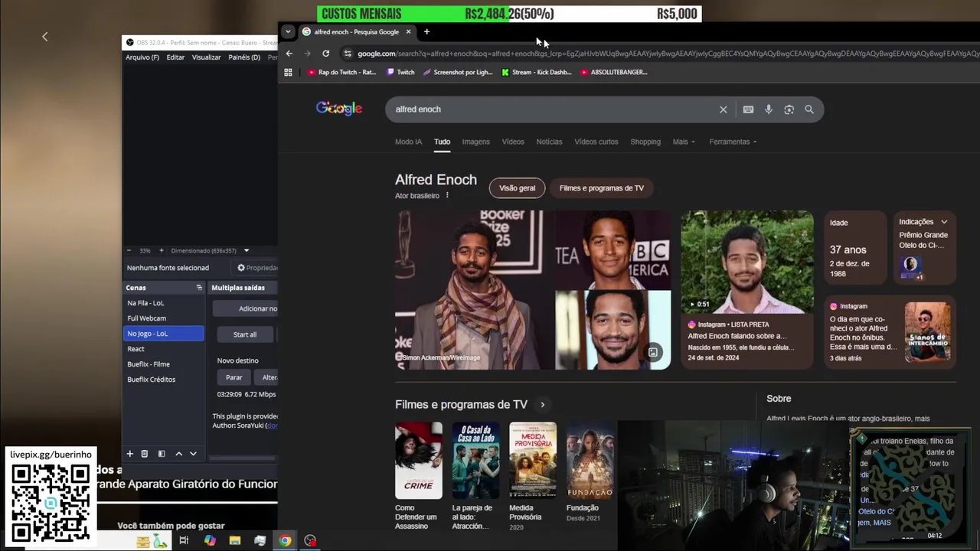This screenshot has height=551, width=980.
Task: Open the OBS Editar menu
Action: coord(175,57)
